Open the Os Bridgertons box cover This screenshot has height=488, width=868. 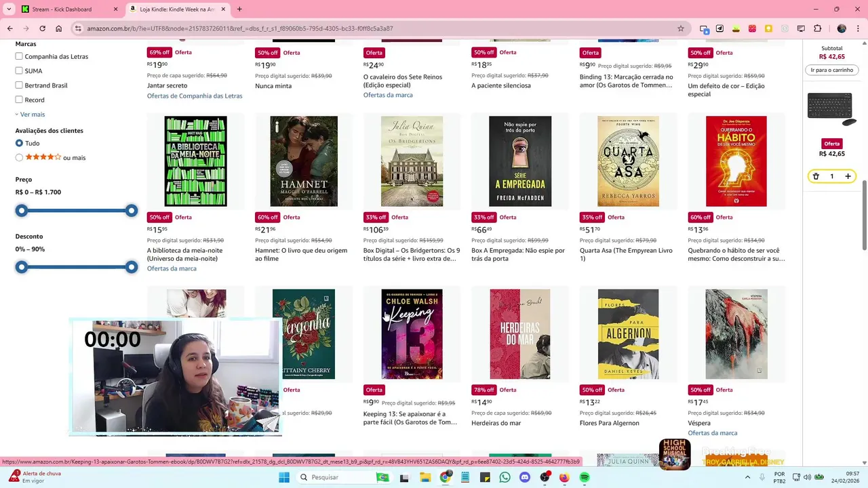coord(412,161)
